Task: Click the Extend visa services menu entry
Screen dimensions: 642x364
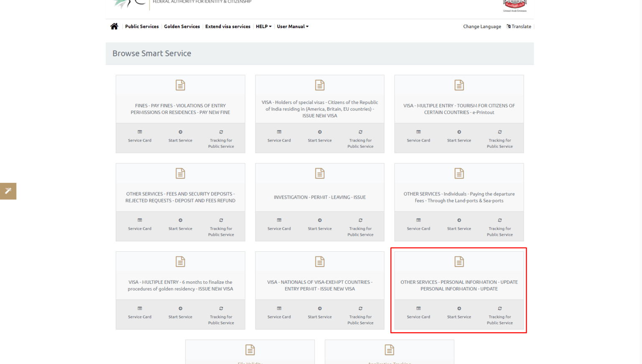Action: pyautogui.click(x=228, y=26)
